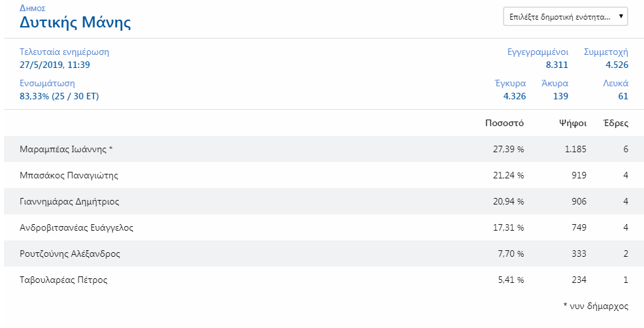Click the dropdown arrow beside Επιλέξτε δημοτική ενότητα

click(620, 16)
